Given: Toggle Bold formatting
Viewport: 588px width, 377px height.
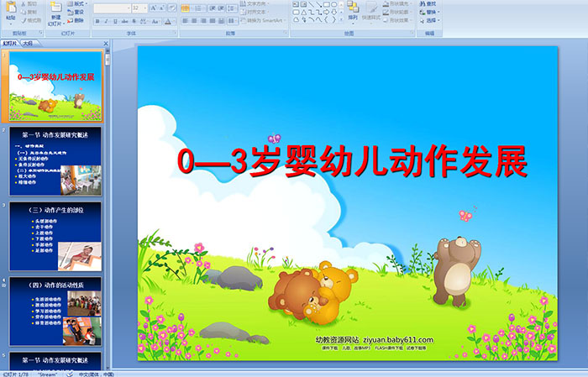Looking at the screenshot, I should [97, 21].
